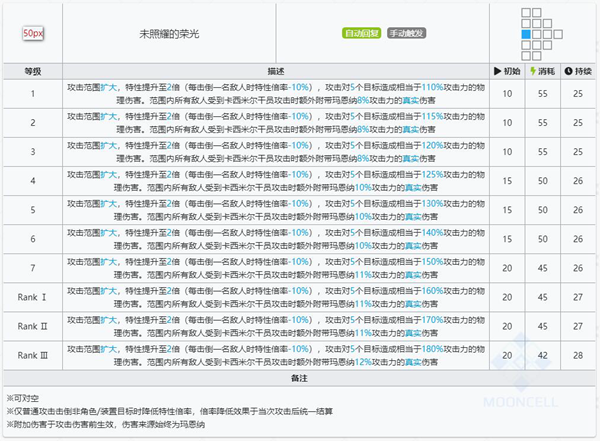Click the green lightning icon beside 消耗

pyautogui.click(x=533, y=71)
